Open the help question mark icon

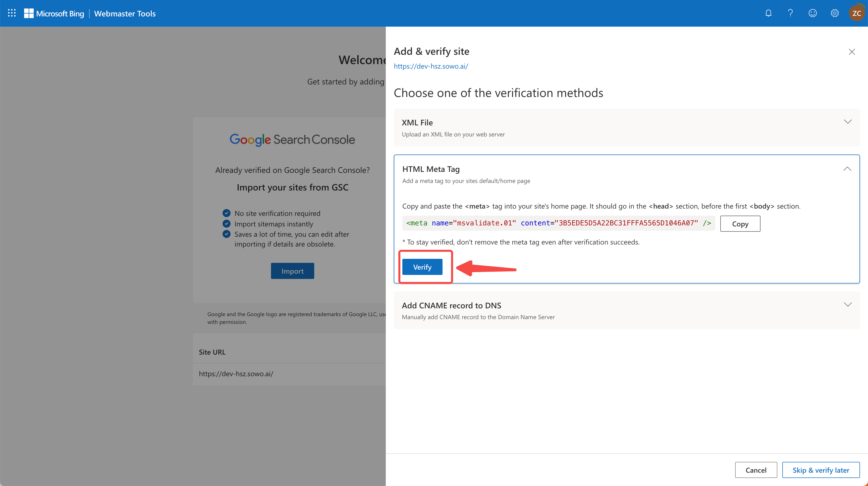(x=790, y=13)
